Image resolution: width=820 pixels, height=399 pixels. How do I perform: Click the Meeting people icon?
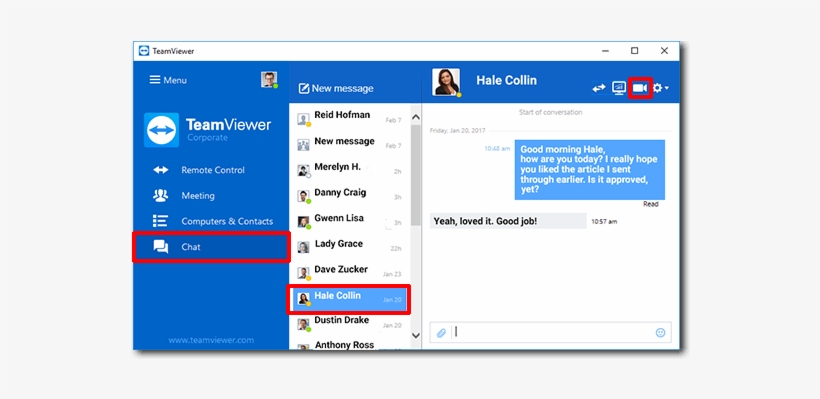coord(161,196)
